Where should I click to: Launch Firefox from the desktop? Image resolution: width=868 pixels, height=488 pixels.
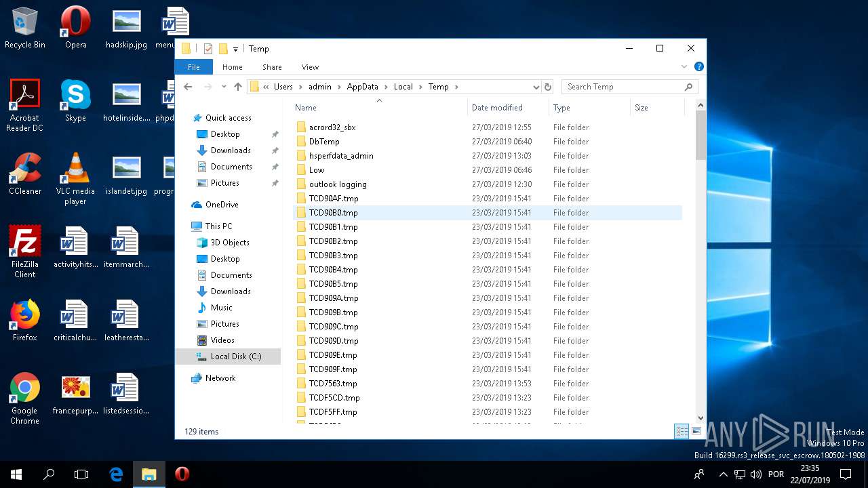25,321
